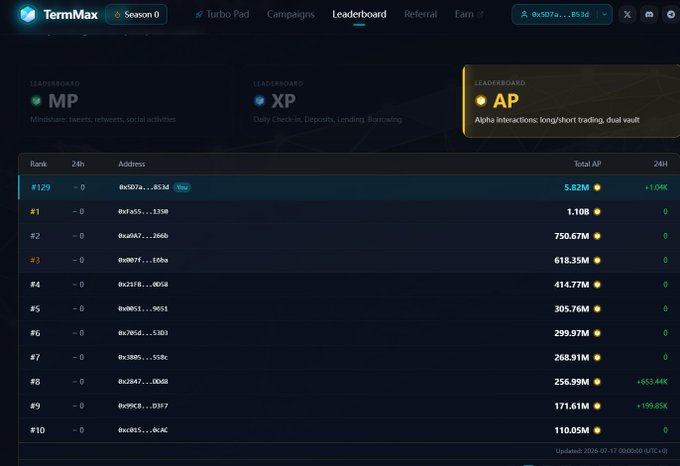Click the flame icon in Season button
Image resolution: width=680 pixels, height=466 pixels.
pyautogui.click(x=117, y=15)
